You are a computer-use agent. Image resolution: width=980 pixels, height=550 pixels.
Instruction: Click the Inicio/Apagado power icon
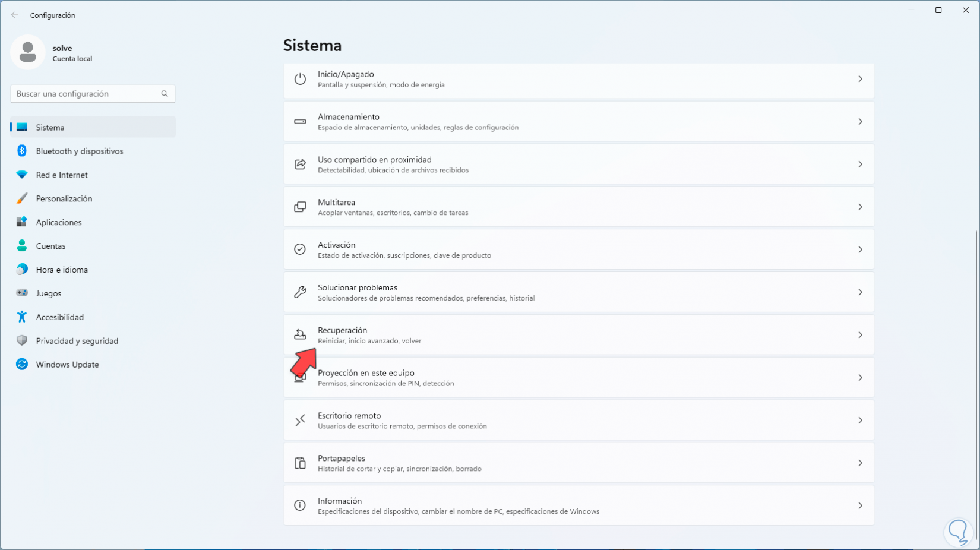300,79
